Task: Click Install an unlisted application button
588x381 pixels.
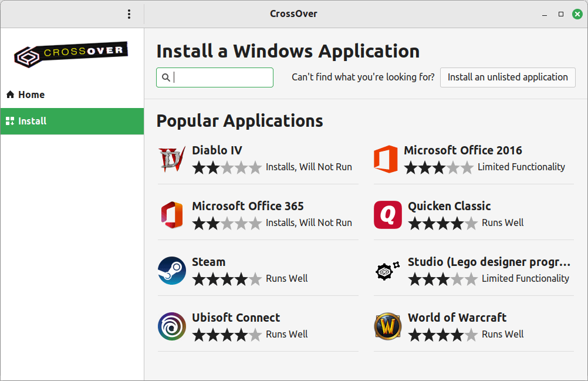Action: tap(508, 77)
